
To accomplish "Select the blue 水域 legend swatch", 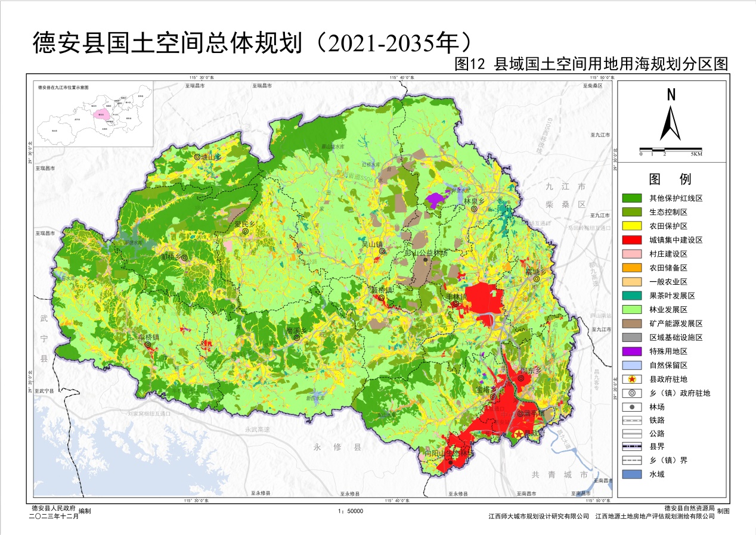I will coord(631,474).
